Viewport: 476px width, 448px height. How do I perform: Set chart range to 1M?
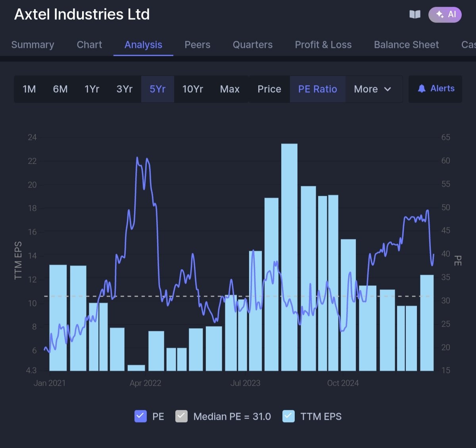29,89
